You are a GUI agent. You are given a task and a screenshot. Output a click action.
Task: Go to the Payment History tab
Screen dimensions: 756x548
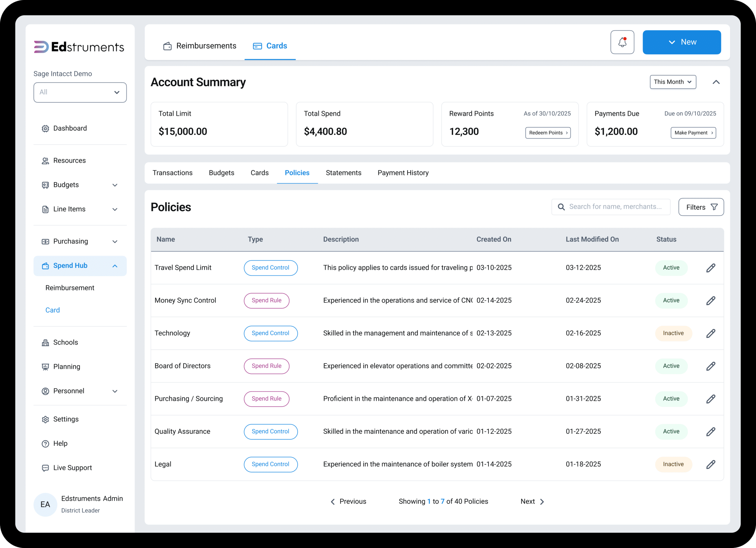tap(403, 173)
